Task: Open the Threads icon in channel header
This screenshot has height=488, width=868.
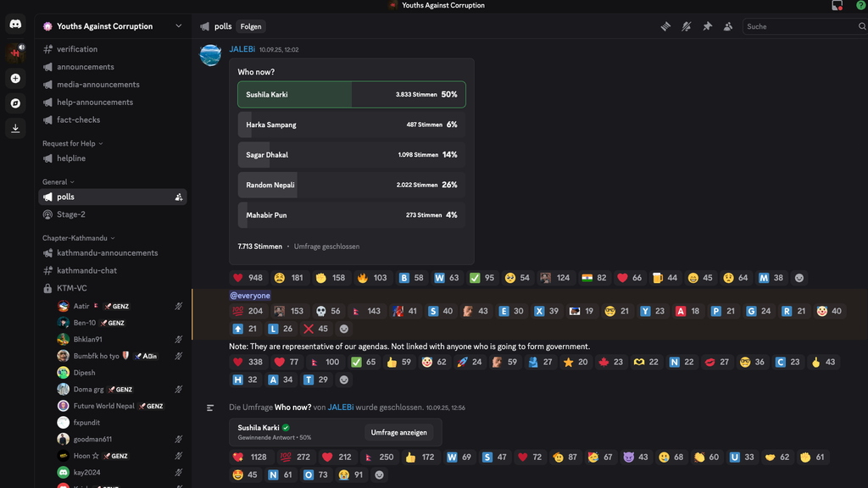Action: tap(665, 26)
